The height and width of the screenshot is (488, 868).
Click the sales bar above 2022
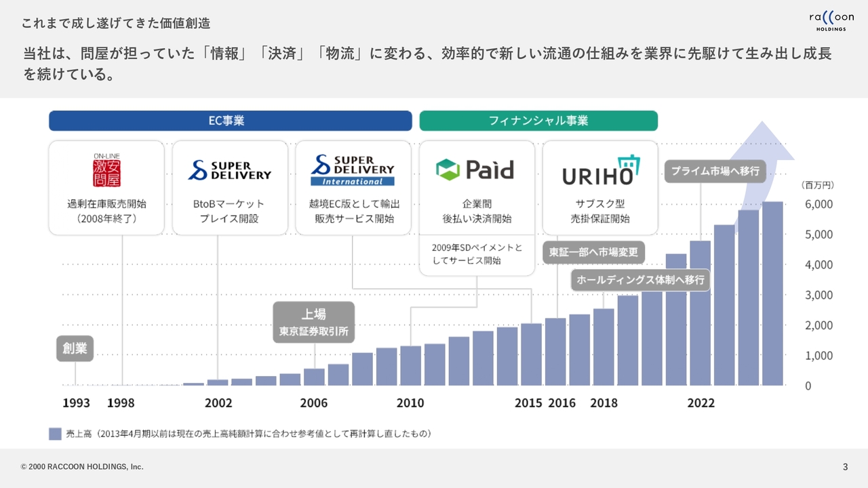pyautogui.click(x=700, y=313)
